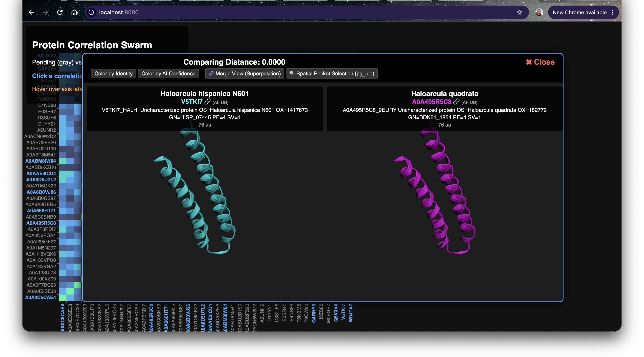The image size is (644, 357).
Task: Click bottom axis column label Q5V3V4
Action: [336, 313]
